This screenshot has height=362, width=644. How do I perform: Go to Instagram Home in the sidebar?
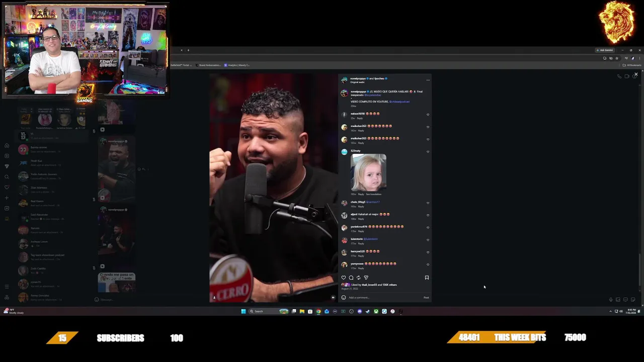[x=7, y=146]
